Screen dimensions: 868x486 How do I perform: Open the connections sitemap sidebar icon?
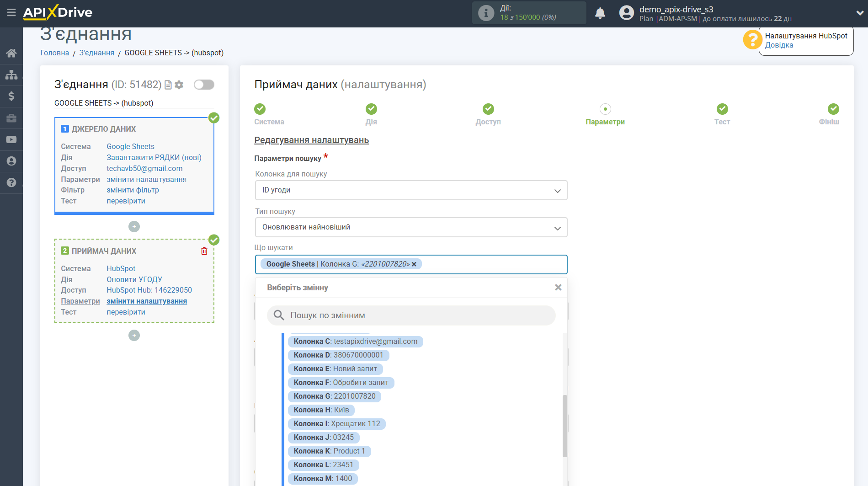coord(11,75)
